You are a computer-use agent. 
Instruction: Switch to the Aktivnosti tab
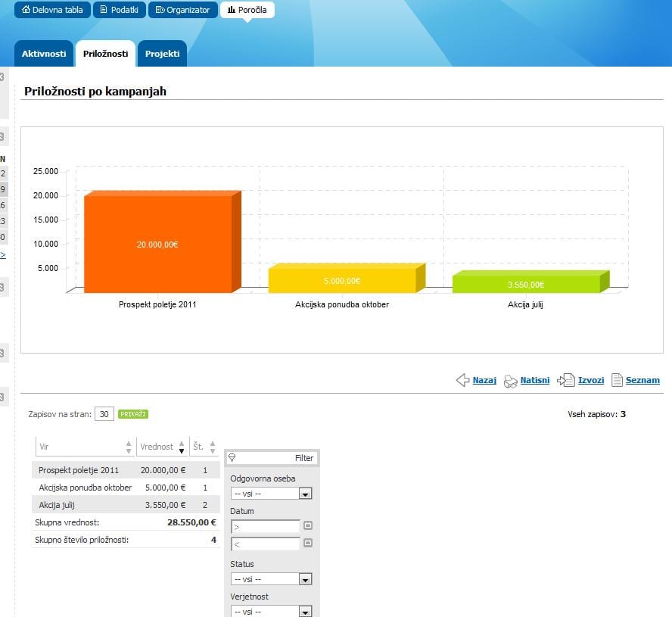pos(44,54)
